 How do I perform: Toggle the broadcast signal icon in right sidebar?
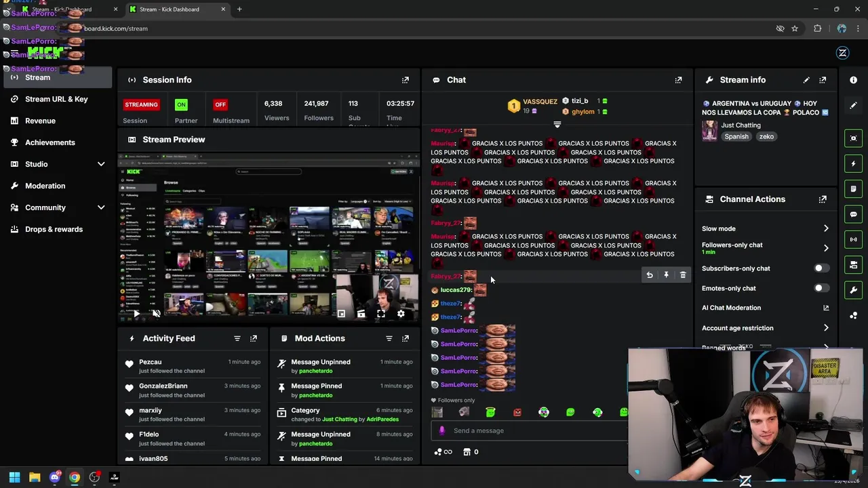(x=853, y=239)
